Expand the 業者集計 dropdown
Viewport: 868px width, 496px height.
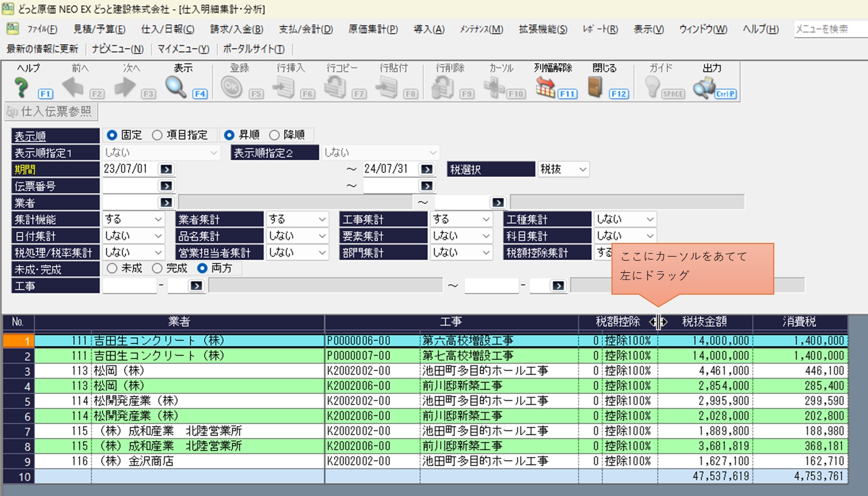297,220
